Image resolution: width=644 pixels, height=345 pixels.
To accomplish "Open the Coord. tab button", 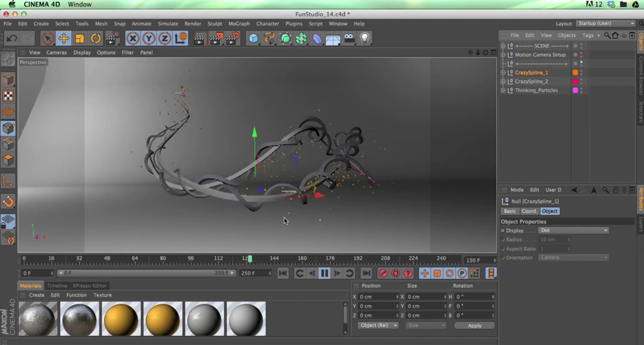I will tap(529, 211).
